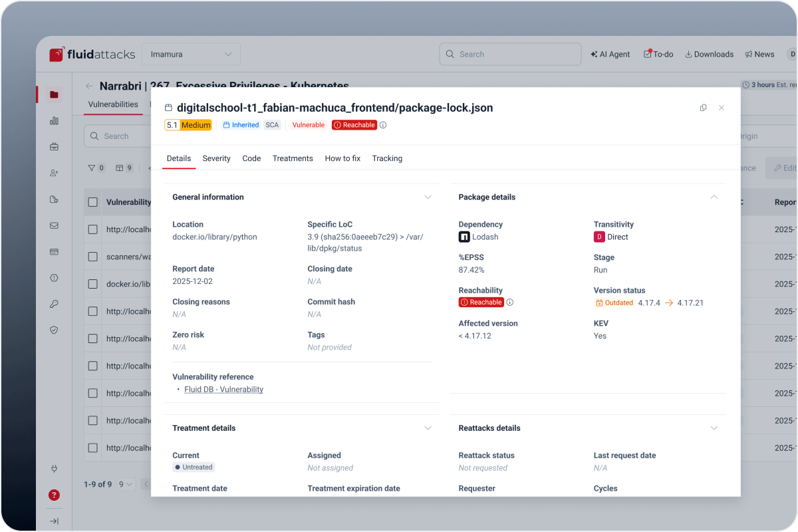The width and height of the screenshot is (798, 532).
Task: Open News in the top bar
Action: (759, 55)
